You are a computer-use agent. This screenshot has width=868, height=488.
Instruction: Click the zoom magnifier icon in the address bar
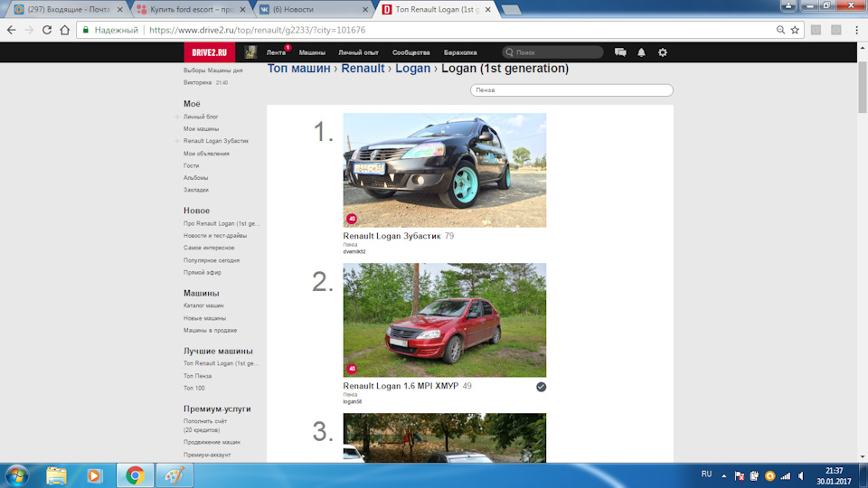click(x=780, y=30)
